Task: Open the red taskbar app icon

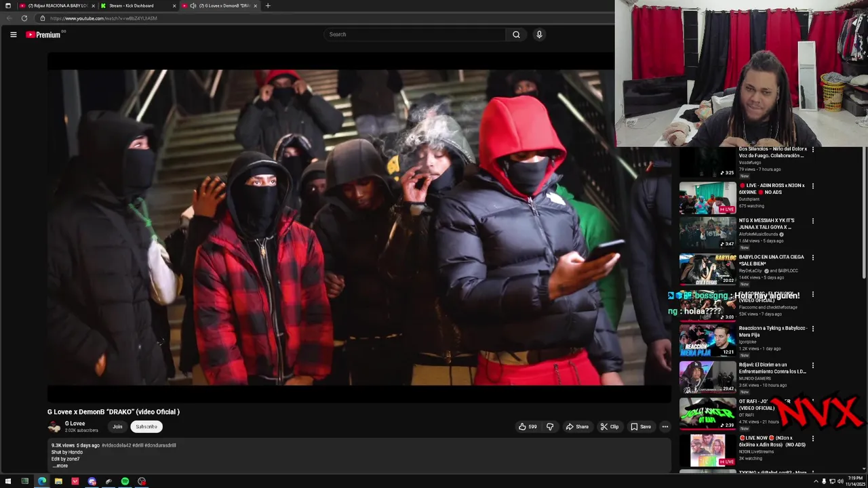Action: click(75, 481)
